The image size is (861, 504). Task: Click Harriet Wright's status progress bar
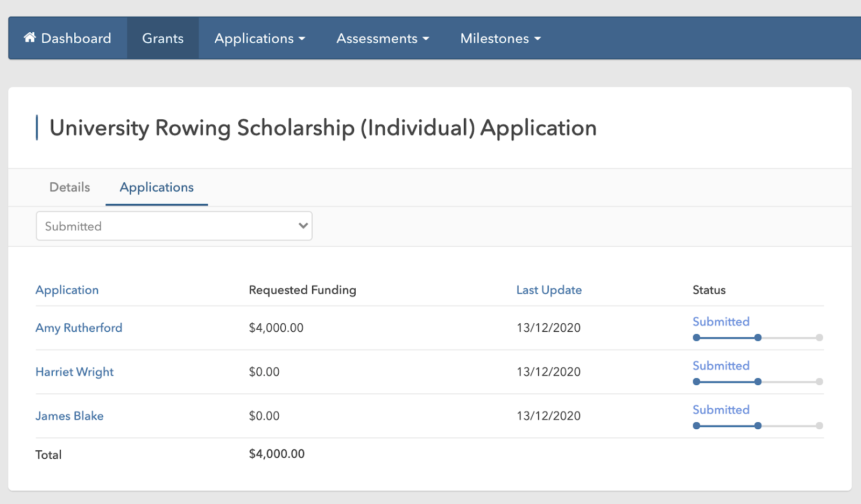point(757,382)
